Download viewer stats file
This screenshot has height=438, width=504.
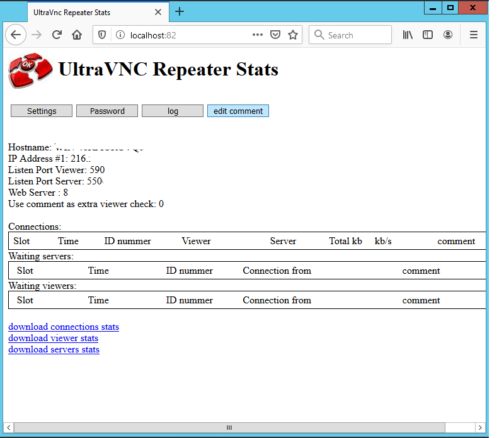(x=54, y=338)
